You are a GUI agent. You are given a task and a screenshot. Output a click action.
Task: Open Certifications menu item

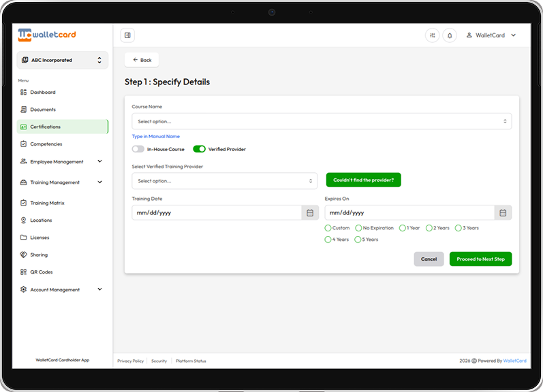(62, 127)
